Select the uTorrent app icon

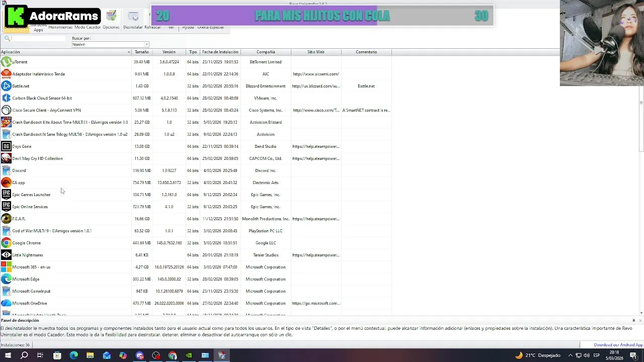[x=6, y=62]
